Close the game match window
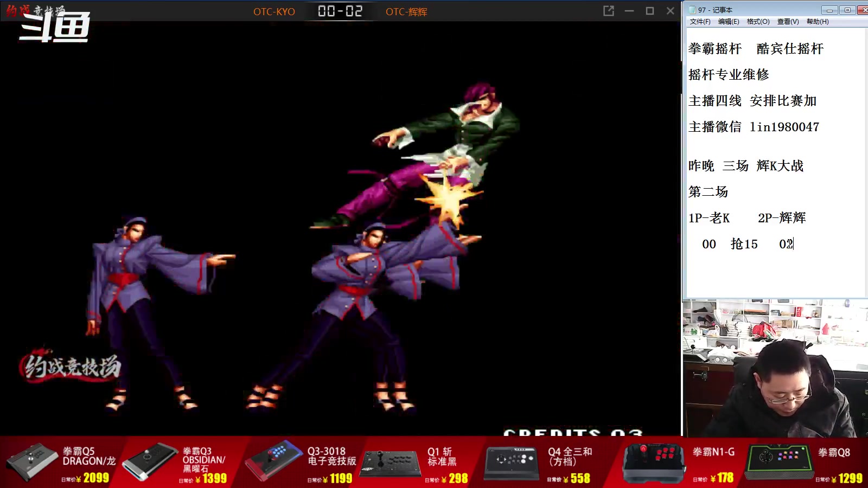 tap(671, 11)
